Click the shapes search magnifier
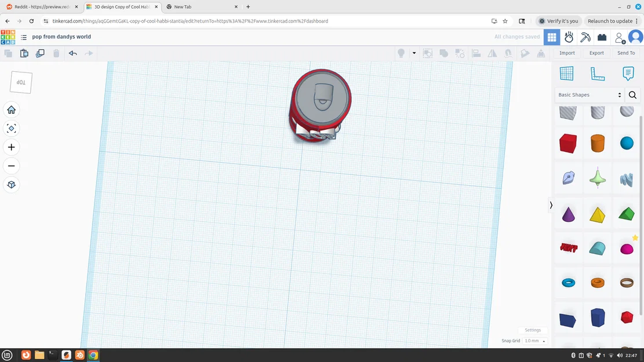This screenshot has width=644, height=362. click(x=632, y=95)
